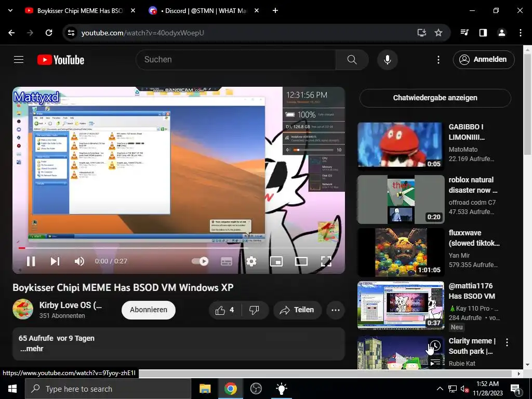Add Clarity meme video to queue
This screenshot has height=399, width=532.
(x=435, y=362)
